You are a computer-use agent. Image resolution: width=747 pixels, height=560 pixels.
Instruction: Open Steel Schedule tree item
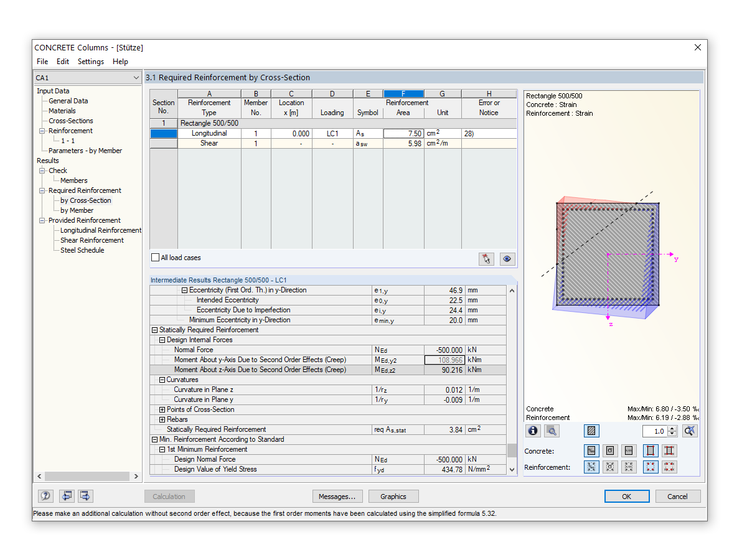[82, 250]
